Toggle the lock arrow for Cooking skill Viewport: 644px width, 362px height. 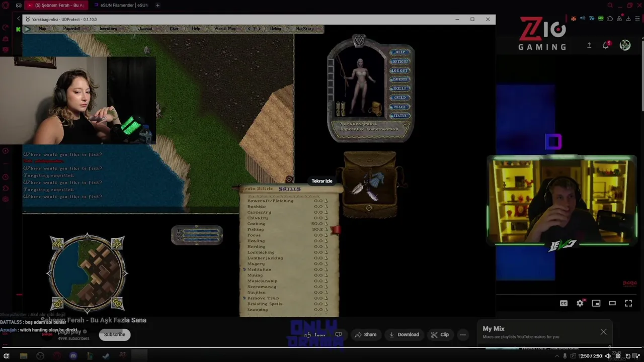(326, 224)
